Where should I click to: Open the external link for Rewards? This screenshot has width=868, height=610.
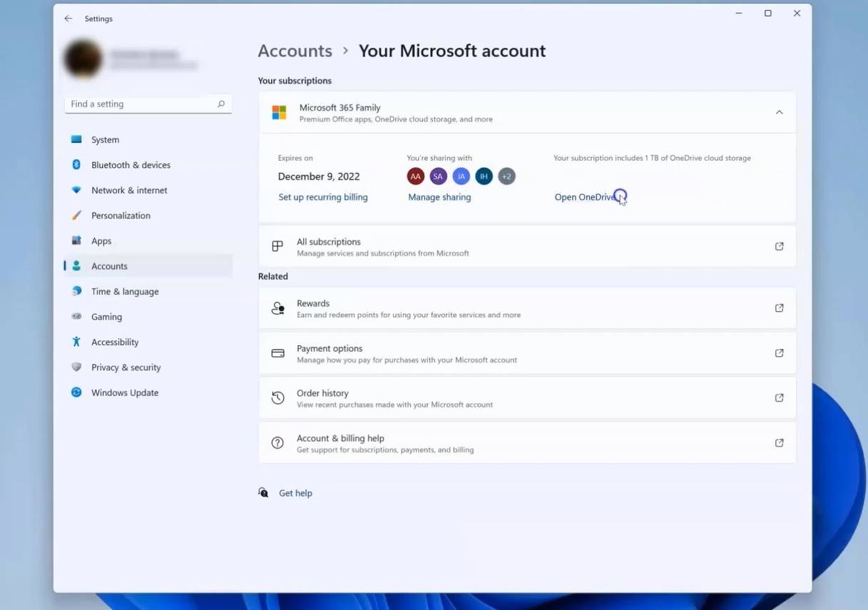coord(779,307)
